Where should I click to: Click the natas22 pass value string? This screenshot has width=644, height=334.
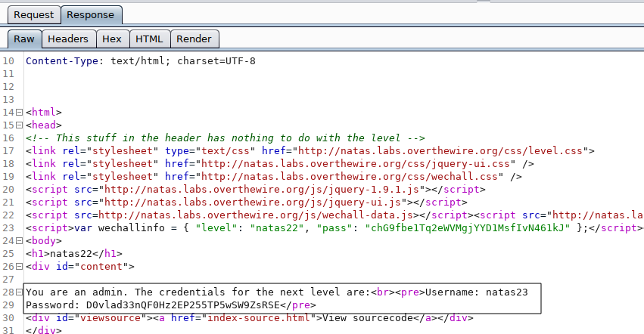click(468, 227)
